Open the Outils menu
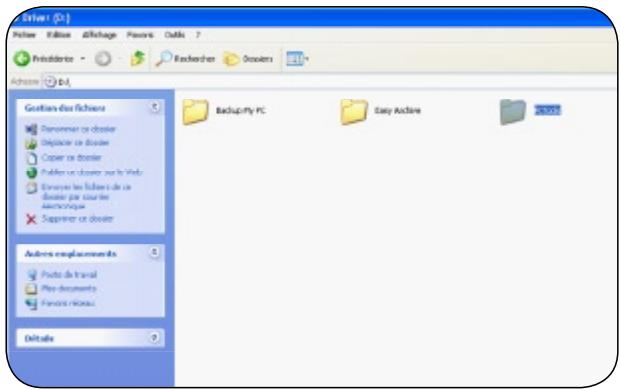This screenshot has height=389, width=621. pyautogui.click(x=175, y=35)
